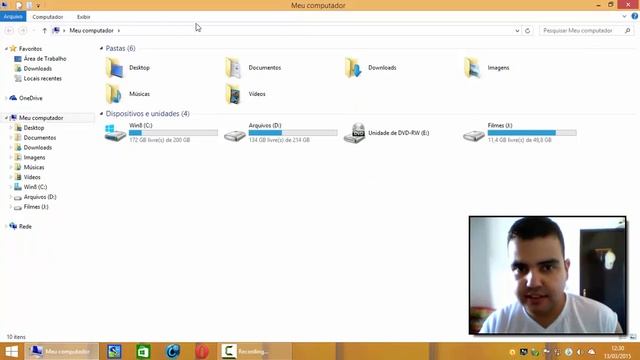Open the Meu computador taskbar button
This screenshot has width=640, height=360.
click(x=62, y=351)
